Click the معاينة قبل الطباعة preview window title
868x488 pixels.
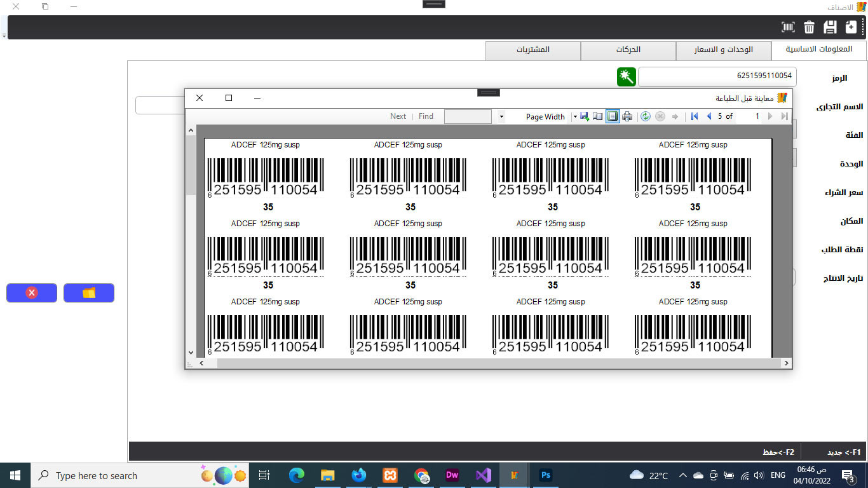point(744,98)
